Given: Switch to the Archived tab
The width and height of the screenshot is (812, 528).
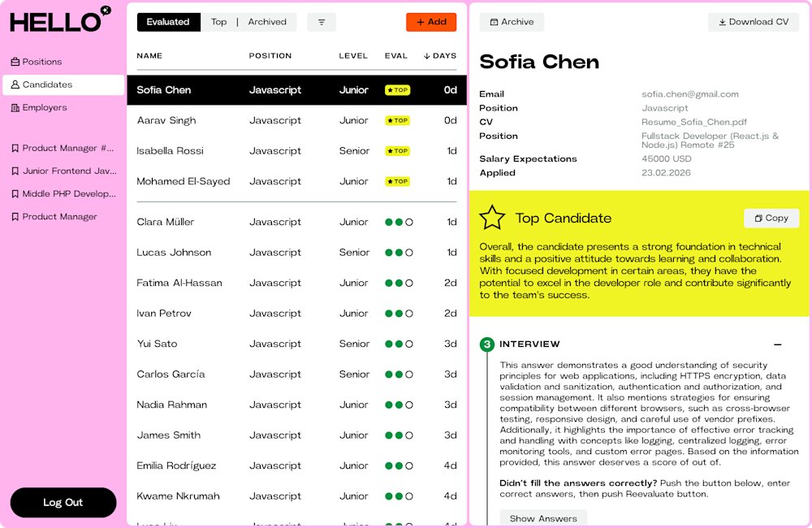Looking at the screenshot, I should (267, 22).
